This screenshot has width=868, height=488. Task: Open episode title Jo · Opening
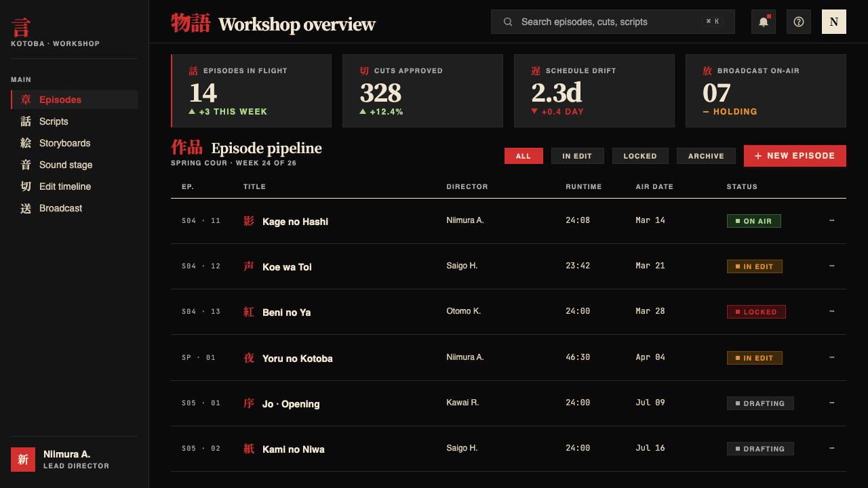pyautogui.click(x=291, y=404)
